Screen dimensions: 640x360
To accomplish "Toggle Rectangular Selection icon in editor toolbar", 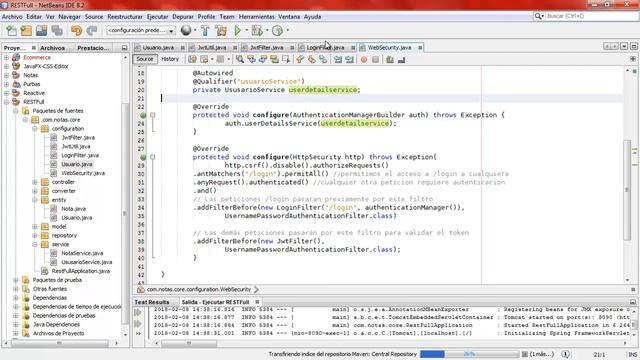I will pos(286,60).
